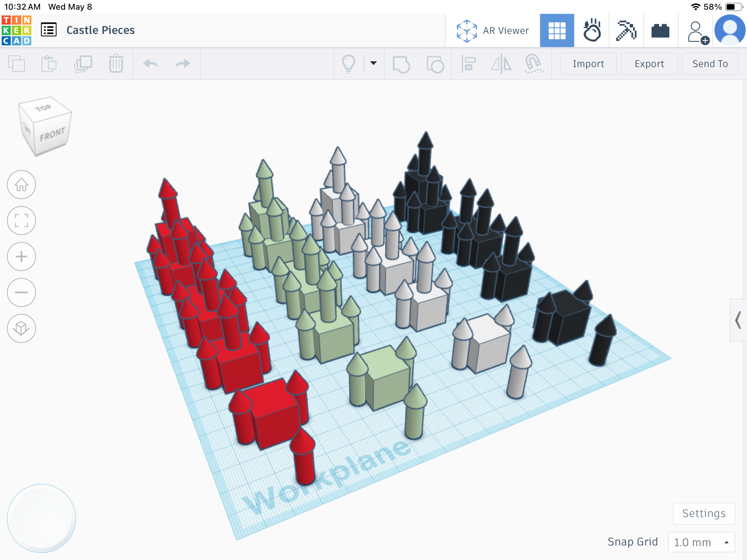
Task: Switch to the Blocks (Minecraft pickaxe) view
Action: click(x=626, y=30)
